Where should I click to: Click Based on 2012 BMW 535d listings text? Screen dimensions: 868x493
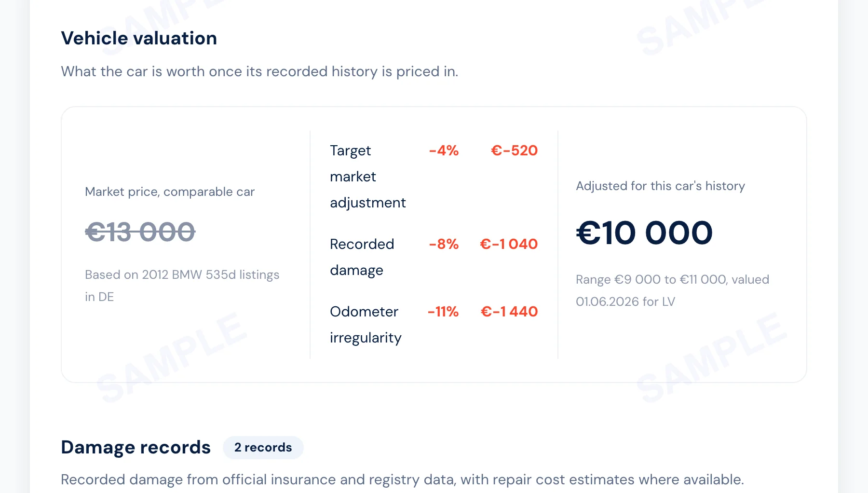point(182,286)
